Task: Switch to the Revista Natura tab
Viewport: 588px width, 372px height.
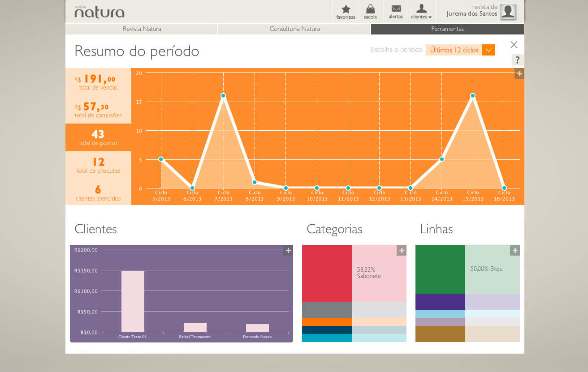Action: coord(142,29)
